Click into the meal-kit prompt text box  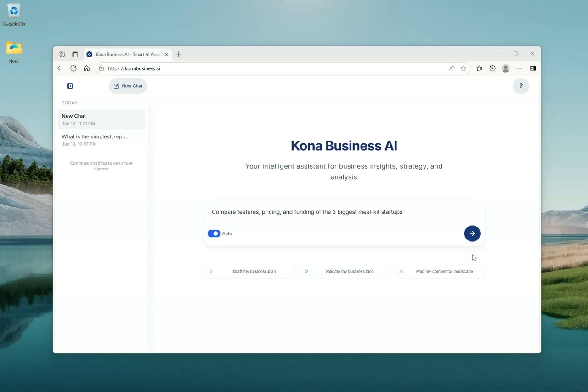344,212
